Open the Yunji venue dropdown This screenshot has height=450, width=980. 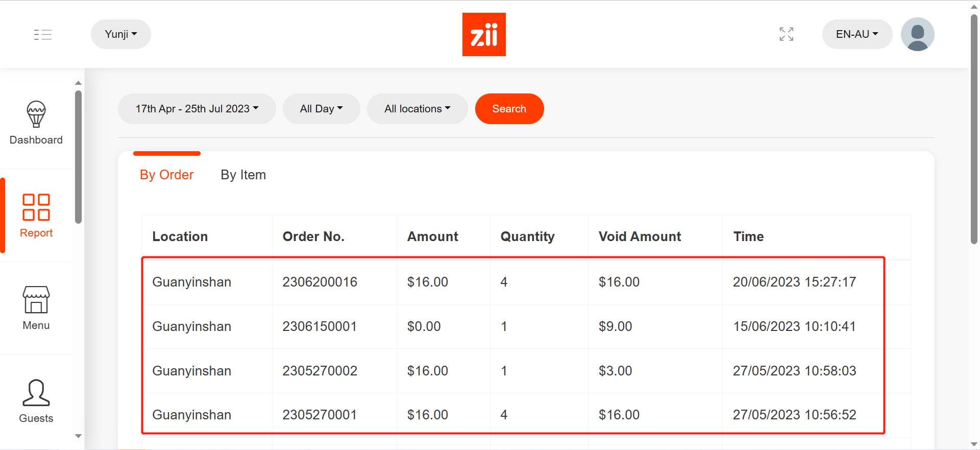point(120,34)
